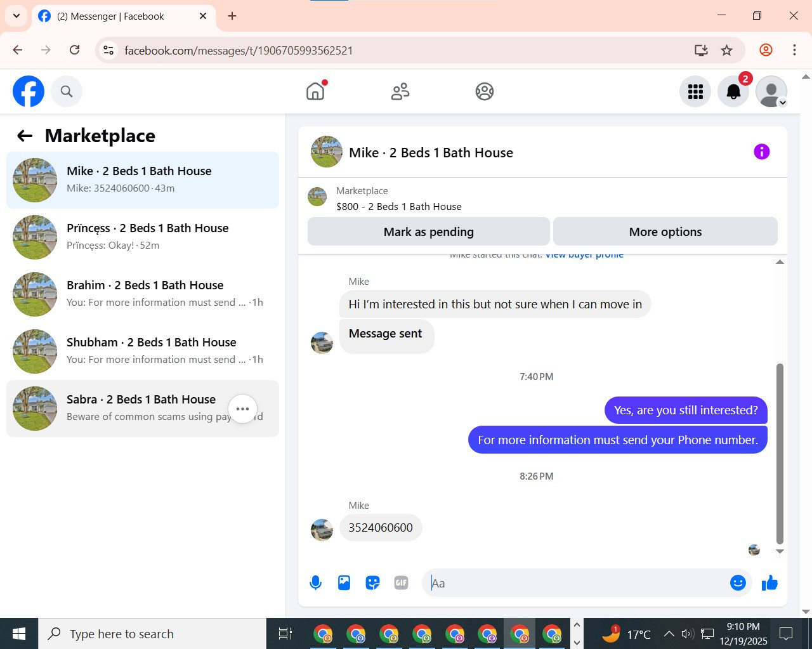Open the Groups icon

(485, 91)
